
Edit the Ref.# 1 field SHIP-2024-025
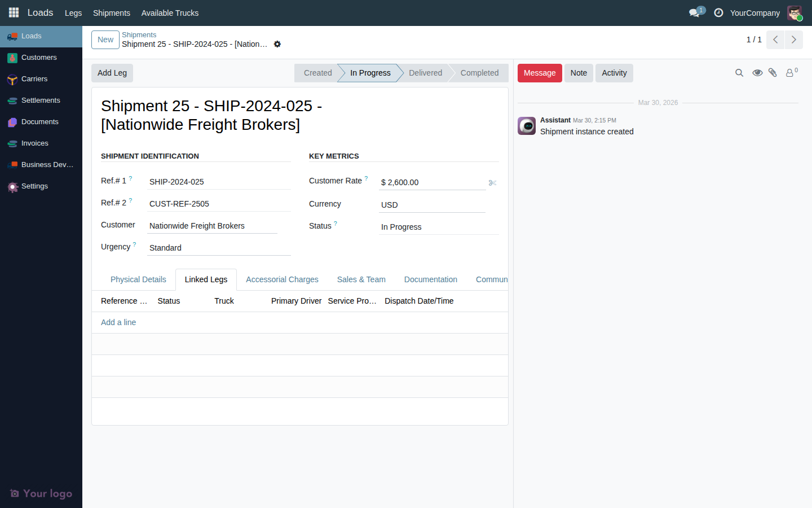[x=219, y=182]
